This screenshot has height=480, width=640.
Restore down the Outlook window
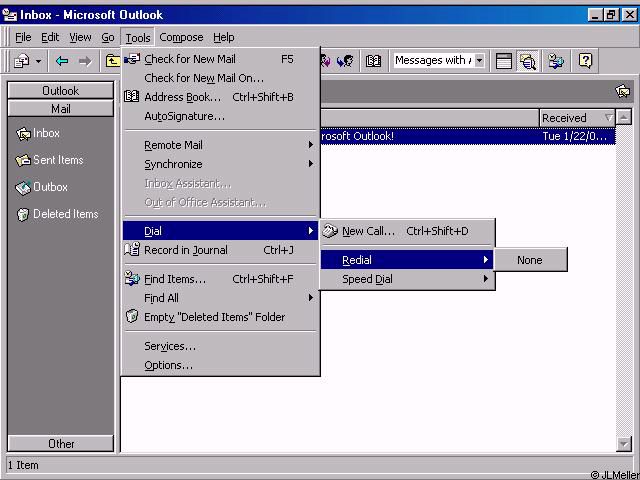click(x=611, y=15)
